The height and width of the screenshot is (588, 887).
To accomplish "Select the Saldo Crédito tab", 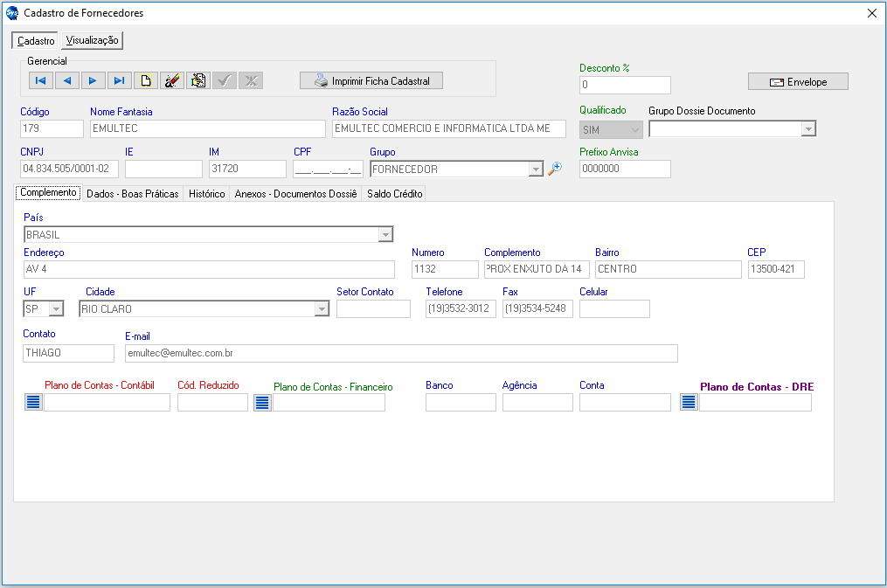I will 394,194.
